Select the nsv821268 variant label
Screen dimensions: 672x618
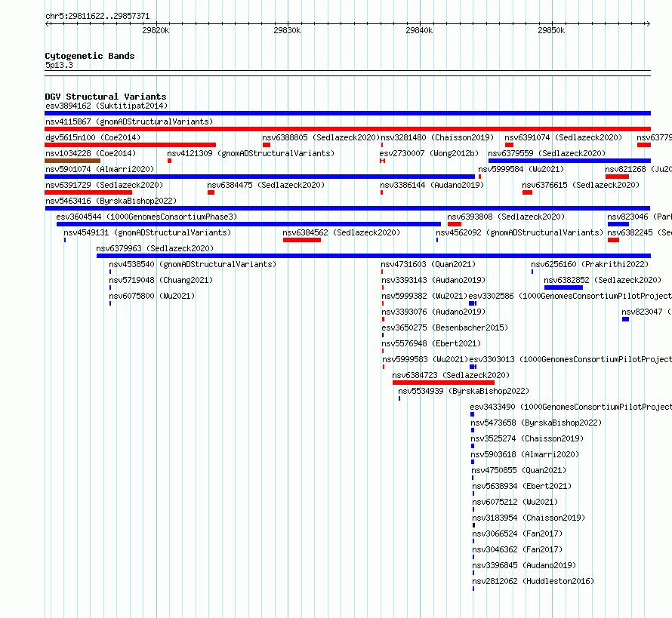coord(638,169)
